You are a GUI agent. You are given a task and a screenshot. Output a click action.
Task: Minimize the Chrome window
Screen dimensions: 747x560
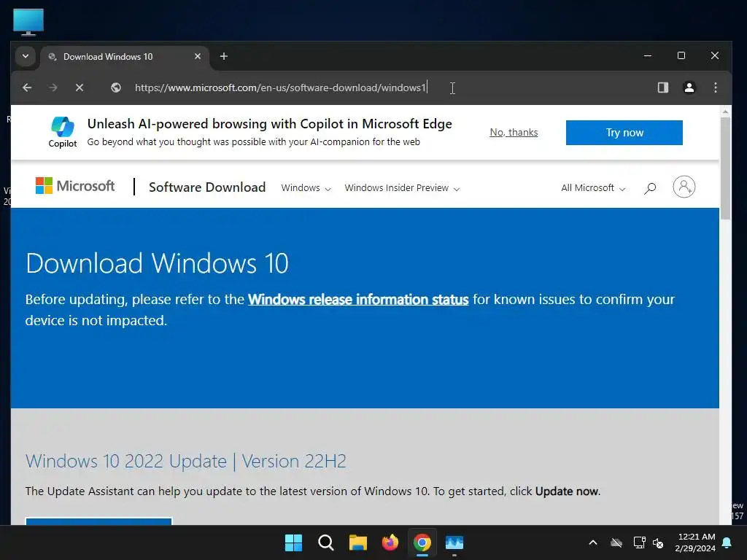coord(648,55)
